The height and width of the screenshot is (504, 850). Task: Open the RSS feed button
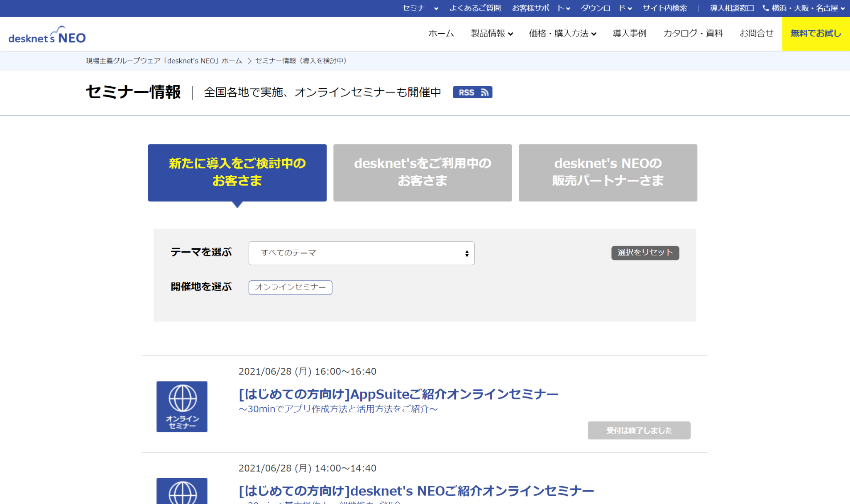pos(472,93)
